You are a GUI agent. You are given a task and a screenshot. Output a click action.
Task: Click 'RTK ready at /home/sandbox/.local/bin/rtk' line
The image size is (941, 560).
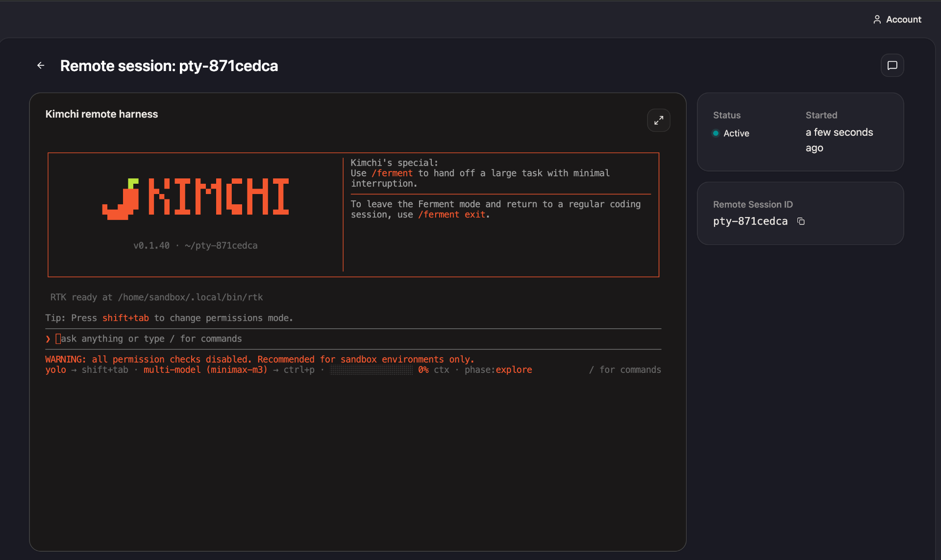pos(156,297)
